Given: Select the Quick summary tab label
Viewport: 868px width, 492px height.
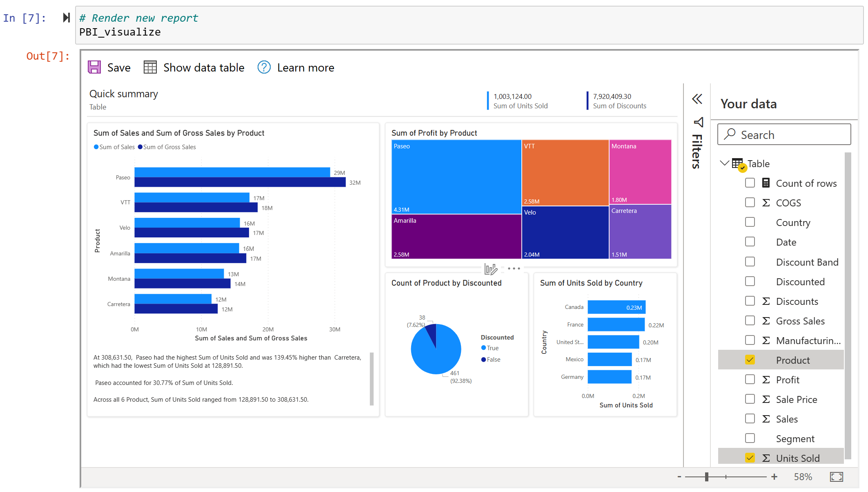Looking at the screenshot, I should 123,94.
